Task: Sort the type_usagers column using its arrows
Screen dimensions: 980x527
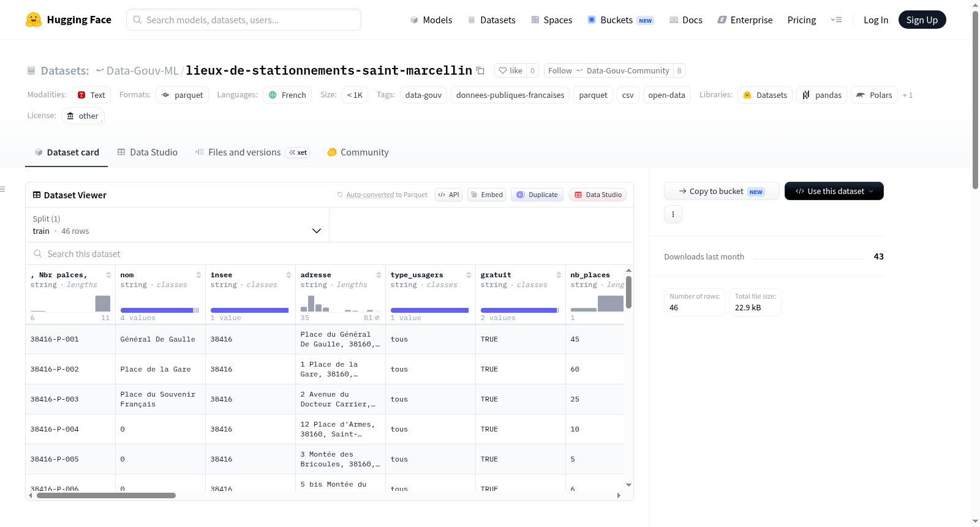Action: coord(469,275)
